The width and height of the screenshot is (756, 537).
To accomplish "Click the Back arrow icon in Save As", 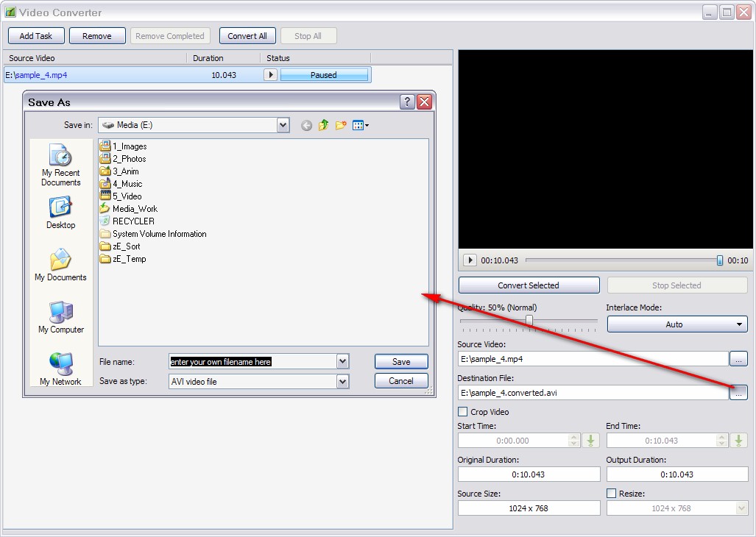I will click(x=306, y=126).
